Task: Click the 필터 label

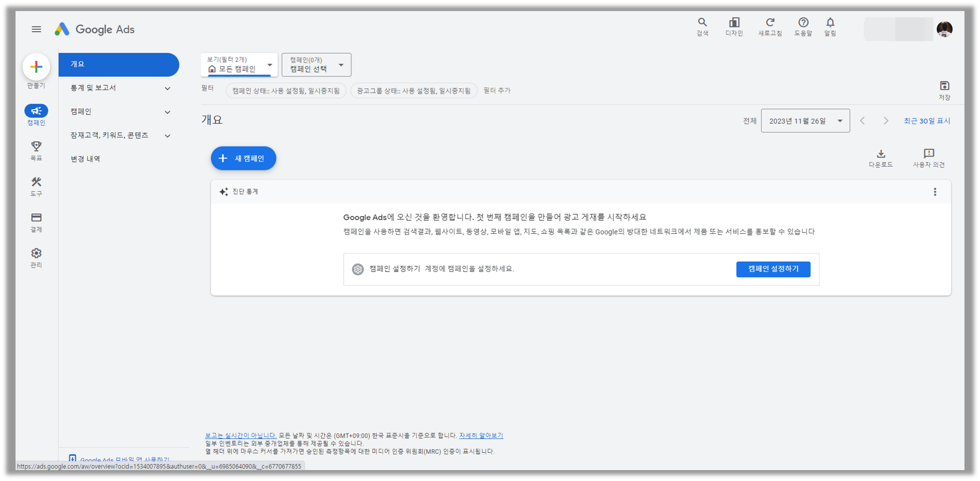Action: tap(208, 88)
